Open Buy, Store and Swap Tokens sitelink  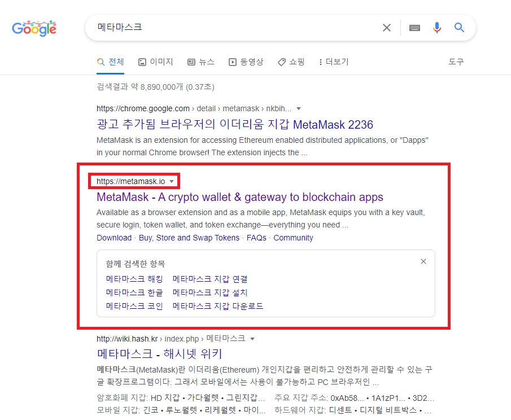[189, 238]
